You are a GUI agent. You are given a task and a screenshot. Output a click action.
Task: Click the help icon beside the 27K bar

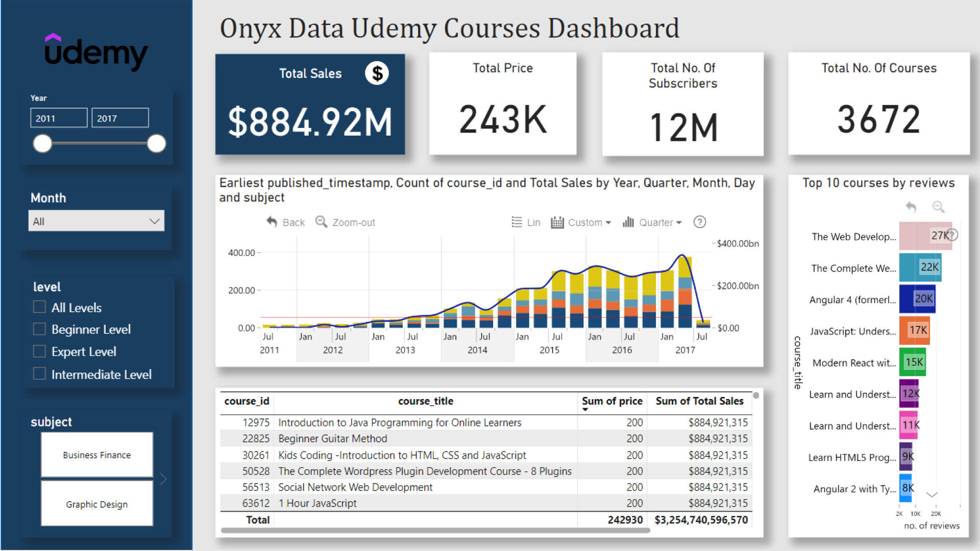952,235
